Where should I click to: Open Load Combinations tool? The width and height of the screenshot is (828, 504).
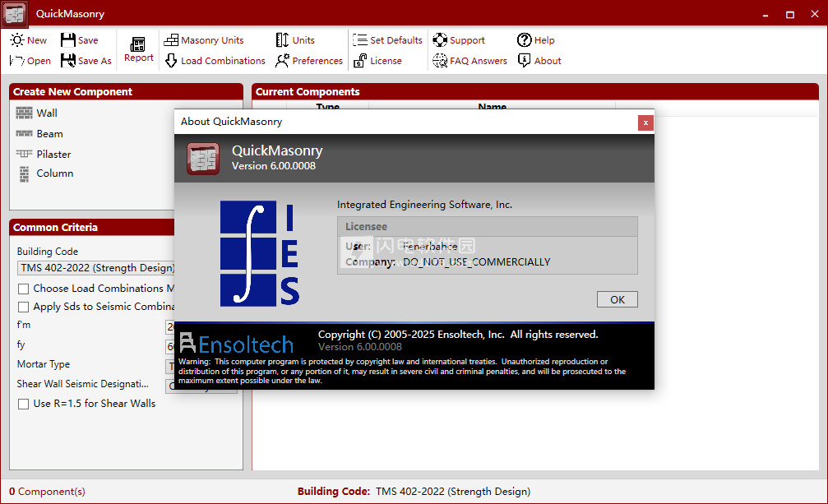tap(215, 60)
